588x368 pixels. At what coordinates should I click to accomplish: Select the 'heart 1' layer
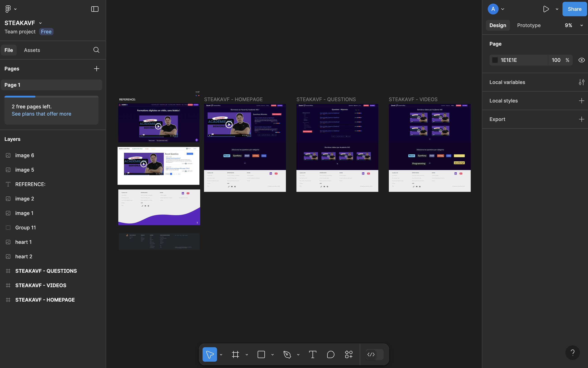click(23, 242)
